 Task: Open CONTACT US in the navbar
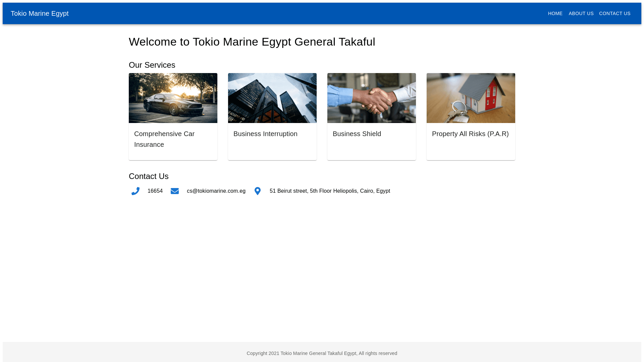click(x=614, y=13)
